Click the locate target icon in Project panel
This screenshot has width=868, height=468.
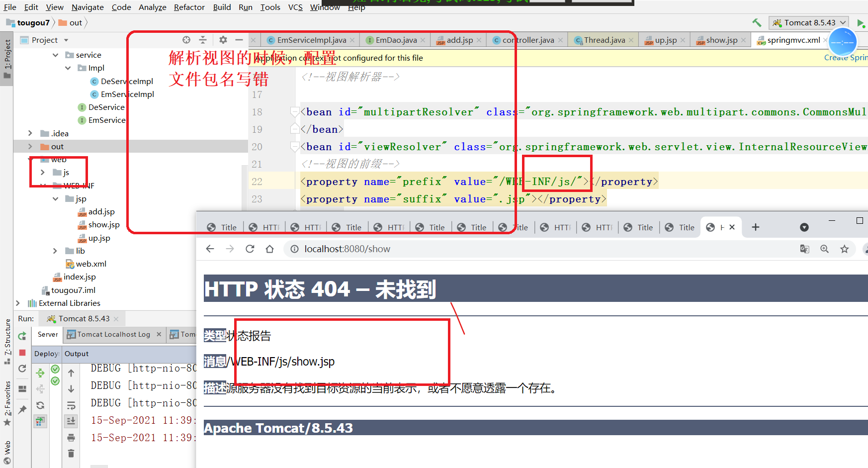(x=186, y=40)
